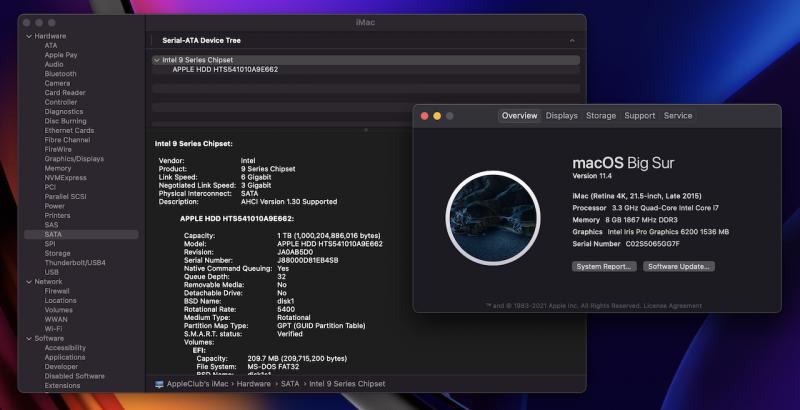Select Disc Burning in the sidebar

(65, 121)
